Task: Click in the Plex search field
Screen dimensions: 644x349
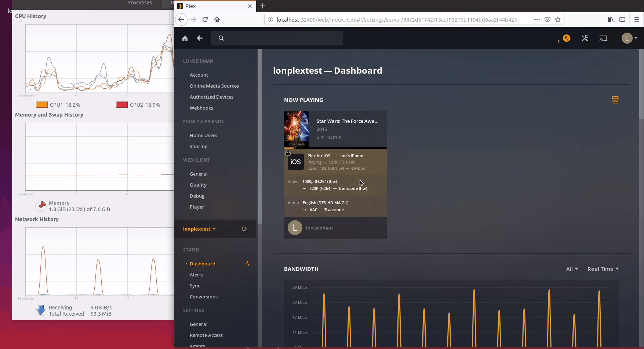Action: click(279, 38)
